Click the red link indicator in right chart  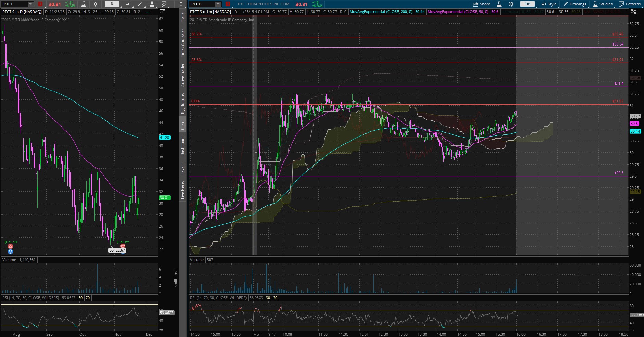(x=228, y=4)
